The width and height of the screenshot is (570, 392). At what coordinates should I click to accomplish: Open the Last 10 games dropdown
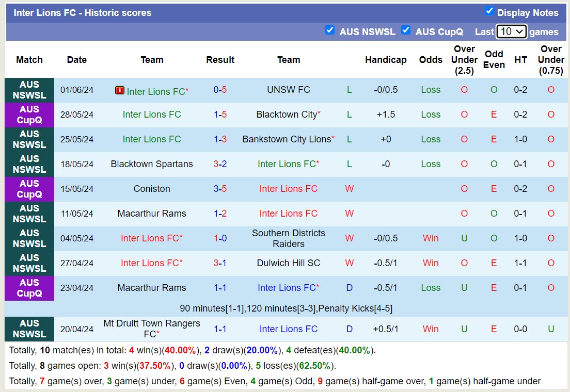(x=511, y=31)
